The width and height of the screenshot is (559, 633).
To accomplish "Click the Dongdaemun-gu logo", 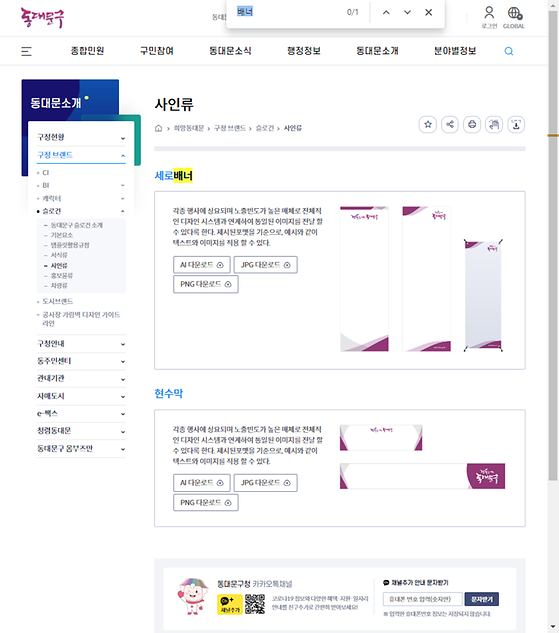I will 42,18.
